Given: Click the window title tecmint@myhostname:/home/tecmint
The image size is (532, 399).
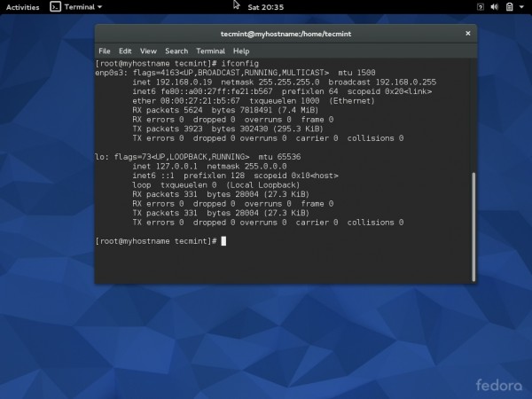Looking at the screenshot, I should tap(286, 34).
